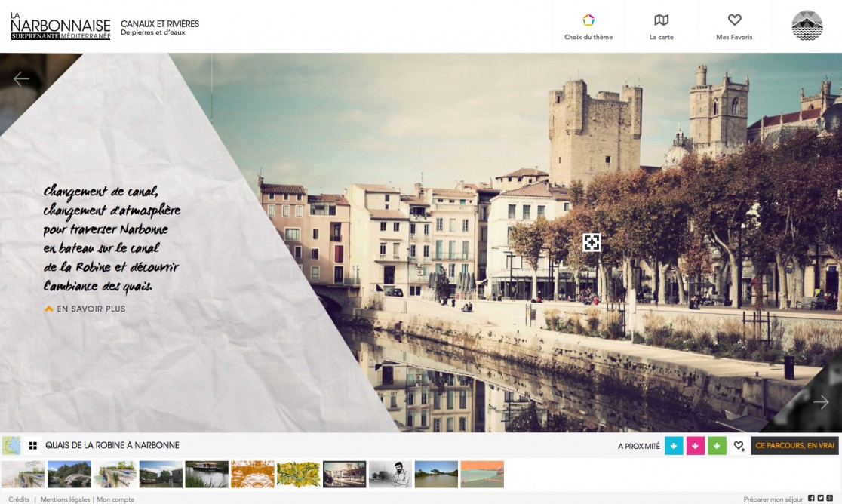Click the La Narbonnaise logo
Viewport: 842px width, 504px height.
tap(60, 29)
